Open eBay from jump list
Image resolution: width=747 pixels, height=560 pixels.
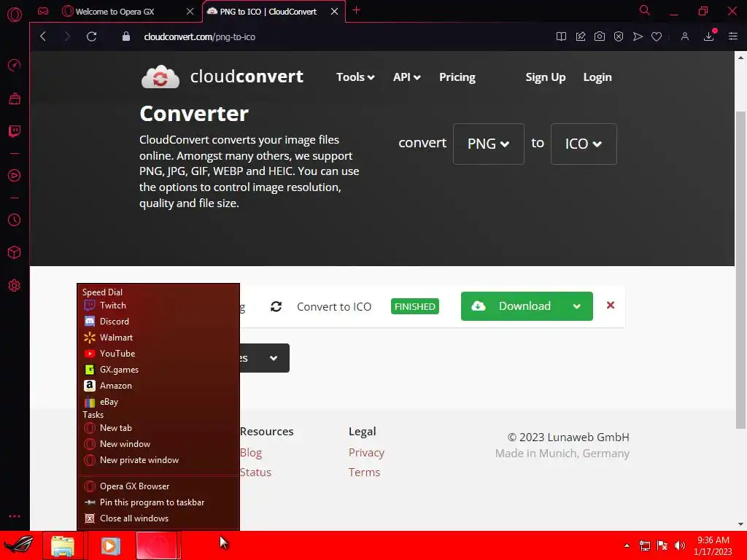158,402
